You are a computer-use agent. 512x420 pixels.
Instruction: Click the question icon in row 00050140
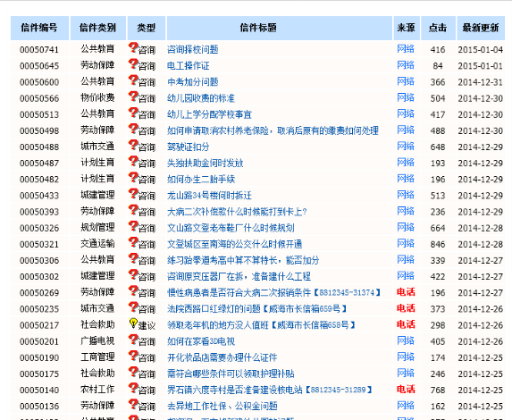click(x=133, y=388)
